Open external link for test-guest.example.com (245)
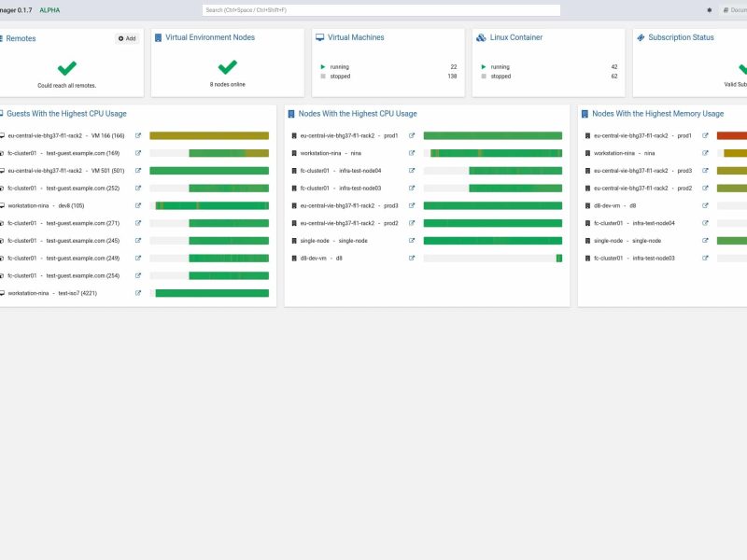The height and width of the screenshot is (560, 747). pos(138,241)
